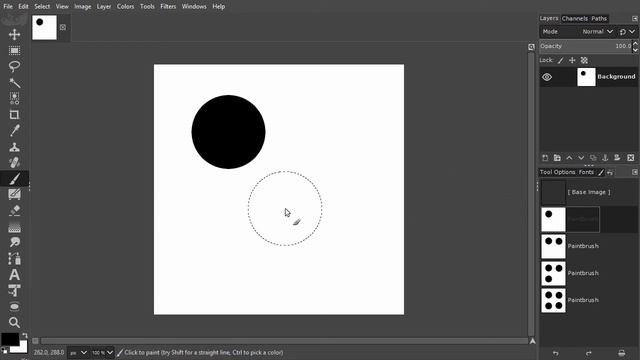Adjust the layer Opacity slider
The height and width of the screenshot is (360, 640).
click(586, 46)
